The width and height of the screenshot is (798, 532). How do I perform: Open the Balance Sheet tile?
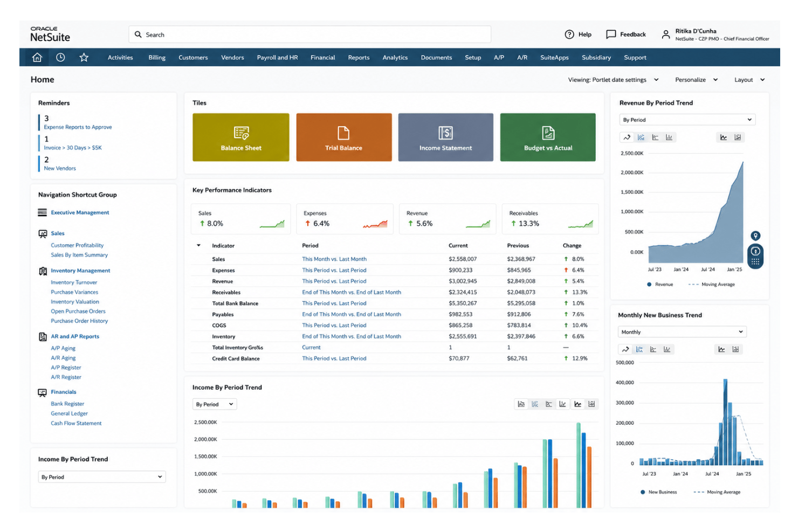(x=241, y=137)
